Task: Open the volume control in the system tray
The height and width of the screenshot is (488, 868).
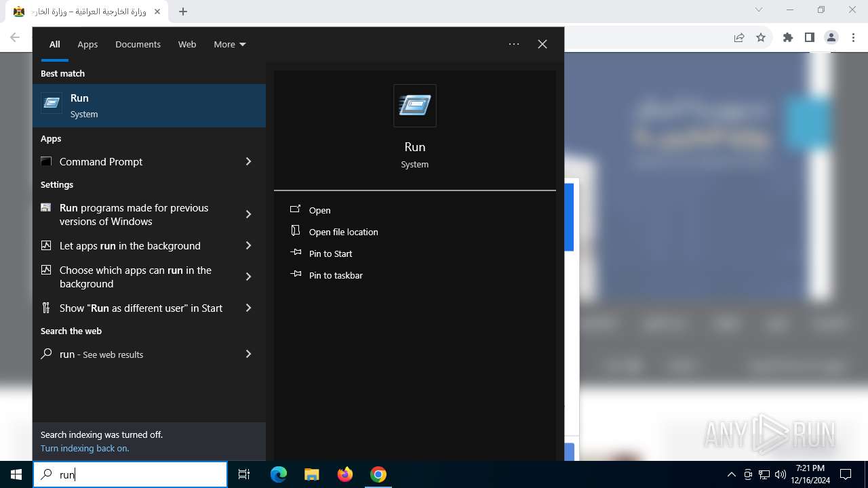Action: (x=781, y=474)
